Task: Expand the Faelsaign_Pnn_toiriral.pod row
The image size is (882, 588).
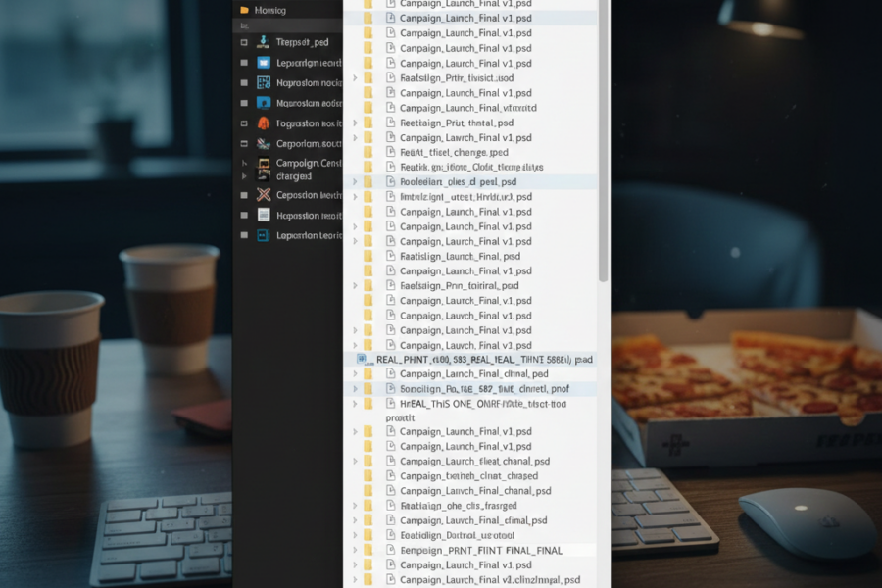Action: 355,285
